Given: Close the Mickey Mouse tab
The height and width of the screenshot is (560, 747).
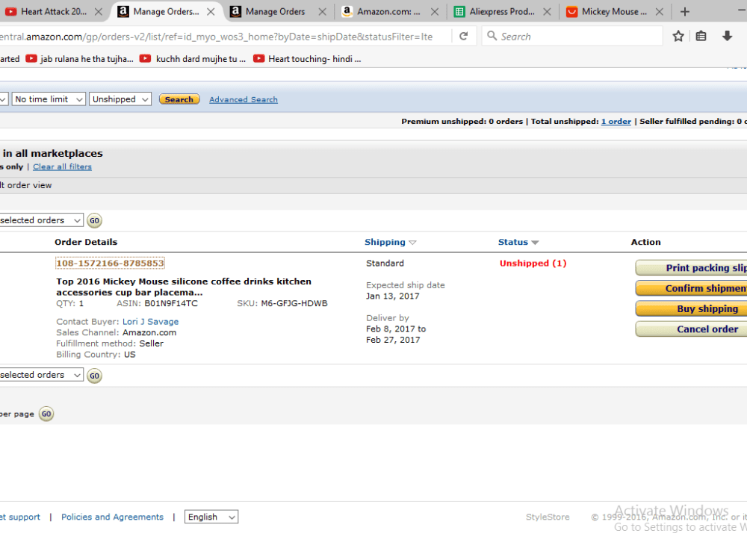Looking at the screenshot, I should click(x=660, y=12).
